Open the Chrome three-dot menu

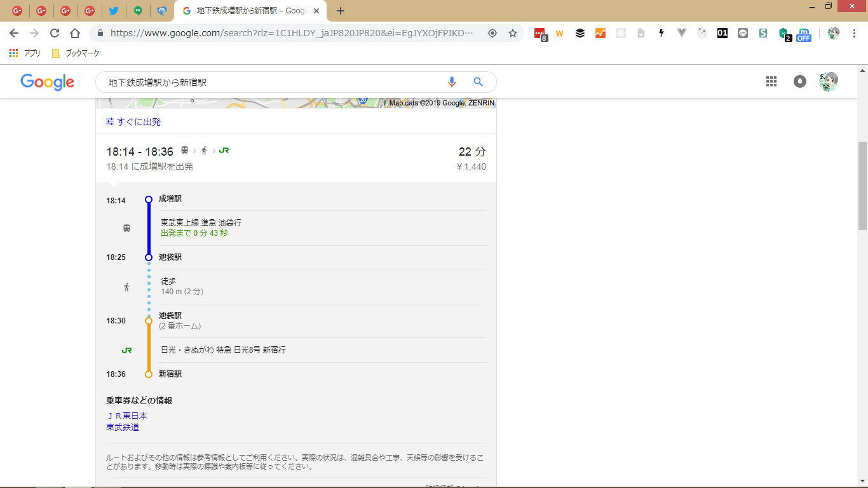pos(854,33)
